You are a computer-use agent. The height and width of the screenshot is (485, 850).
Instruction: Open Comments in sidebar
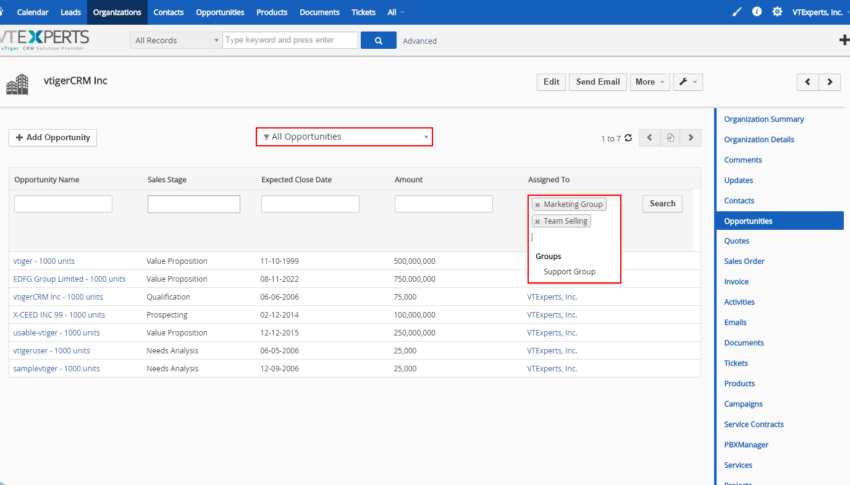(743, 160)
